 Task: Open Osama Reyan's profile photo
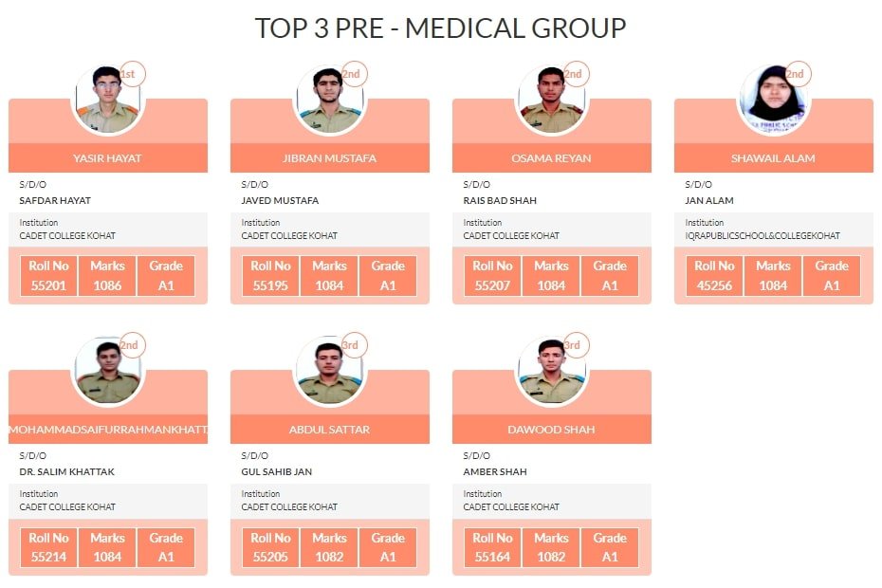[550, 101]
